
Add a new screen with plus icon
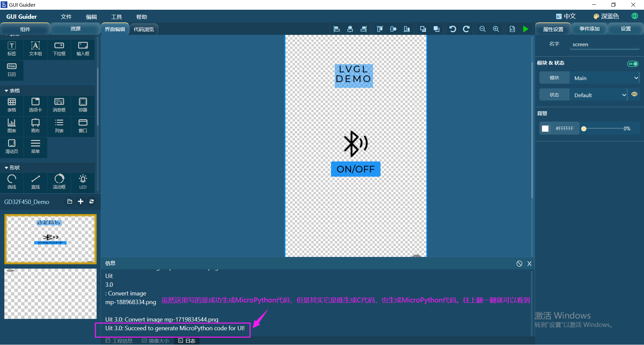click(80, 201)
